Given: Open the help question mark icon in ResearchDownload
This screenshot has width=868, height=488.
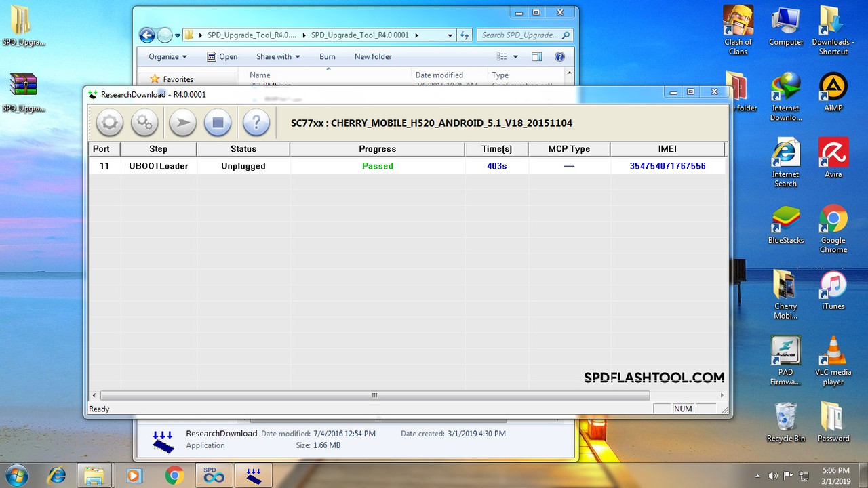Looking at the screenshot, I should pos(256,123).
